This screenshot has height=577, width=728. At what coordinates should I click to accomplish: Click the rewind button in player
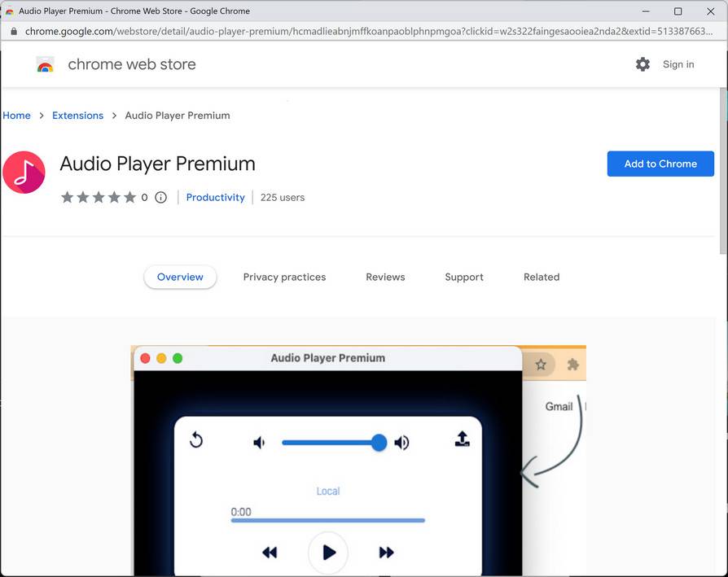[270, 552]
